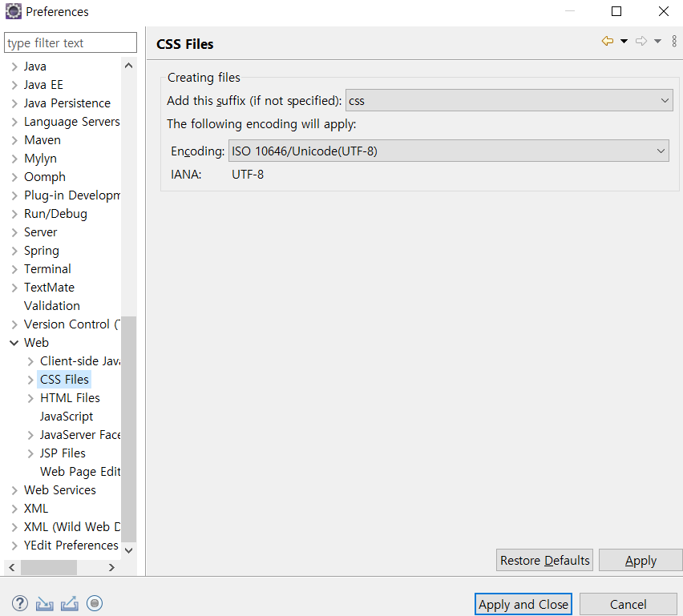Expand the Java Persistence node
Viewport: 683px width, 616px height.
(14, 103)
